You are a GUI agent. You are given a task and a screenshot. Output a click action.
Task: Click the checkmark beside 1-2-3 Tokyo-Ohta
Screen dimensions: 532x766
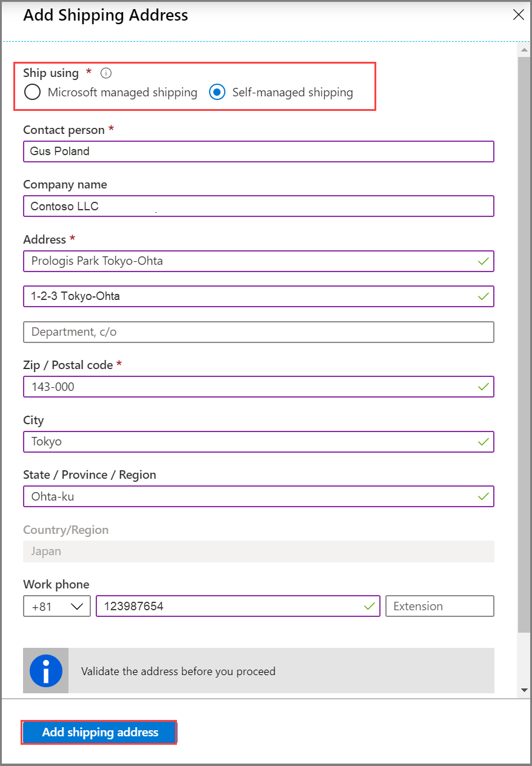click(x=483, y=296)
